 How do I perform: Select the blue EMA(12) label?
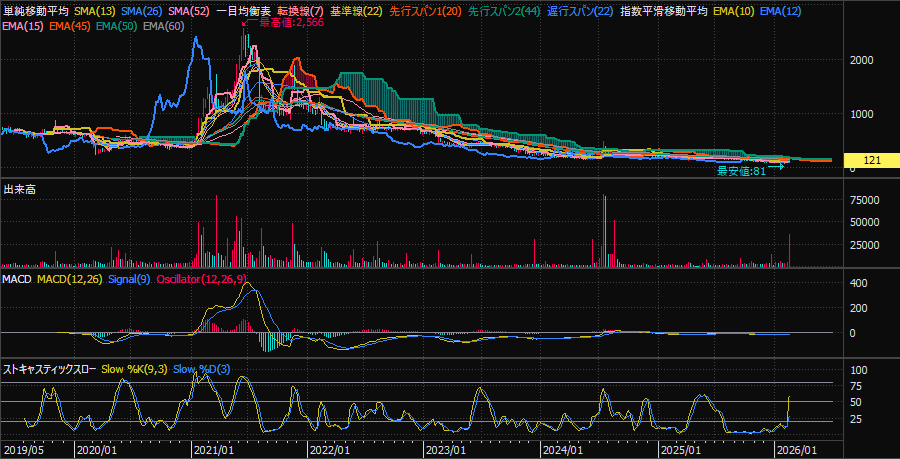tap(780, 11)
